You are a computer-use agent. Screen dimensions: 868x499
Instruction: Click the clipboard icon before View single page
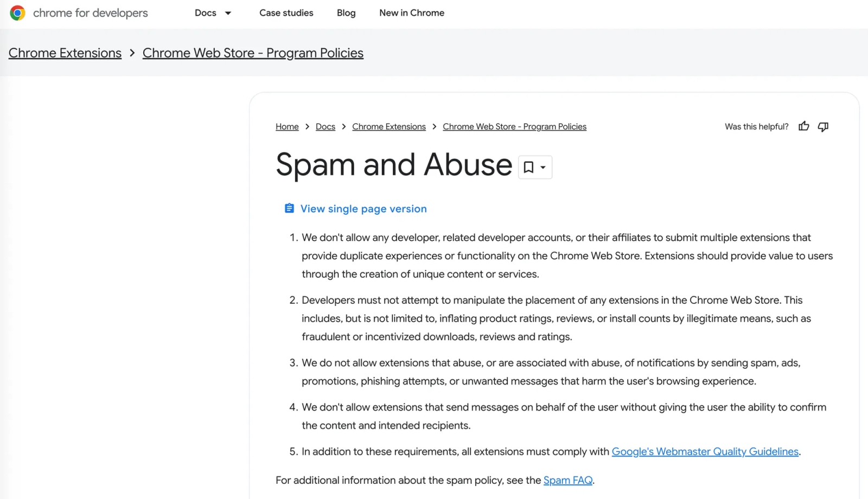tap(289, 208)
